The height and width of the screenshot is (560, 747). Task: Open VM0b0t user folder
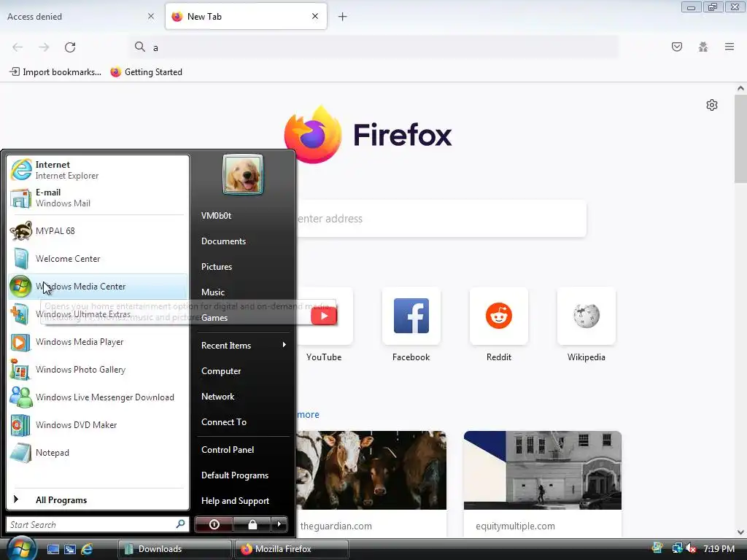(243, 215)
